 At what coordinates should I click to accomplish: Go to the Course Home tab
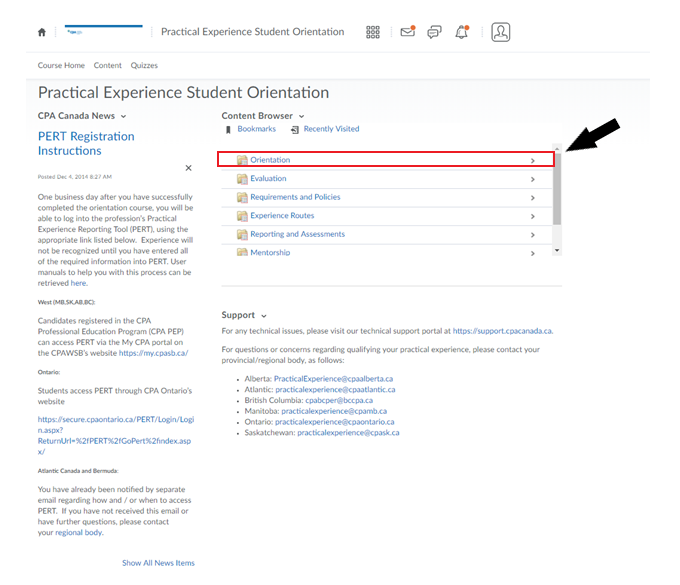point(61,66)
